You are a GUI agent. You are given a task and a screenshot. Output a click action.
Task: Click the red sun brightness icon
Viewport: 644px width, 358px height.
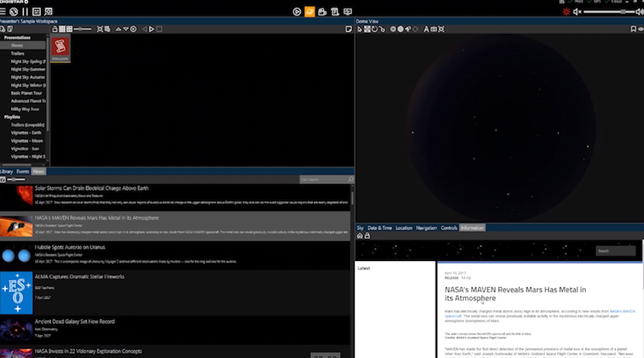tap(567, 12)
